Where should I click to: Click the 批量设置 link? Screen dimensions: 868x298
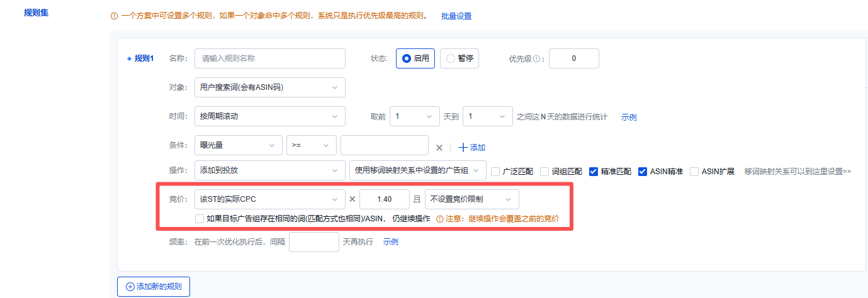click(456, 16)
